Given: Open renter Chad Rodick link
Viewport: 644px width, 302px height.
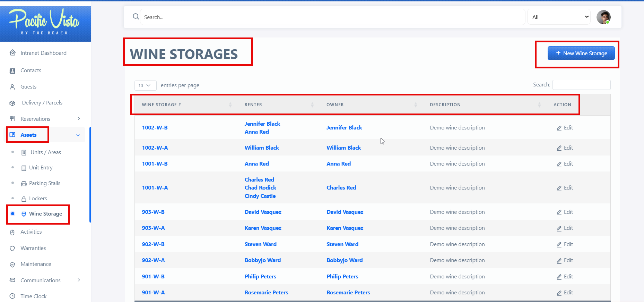Looking at the screenshot, I should point(260,187).
